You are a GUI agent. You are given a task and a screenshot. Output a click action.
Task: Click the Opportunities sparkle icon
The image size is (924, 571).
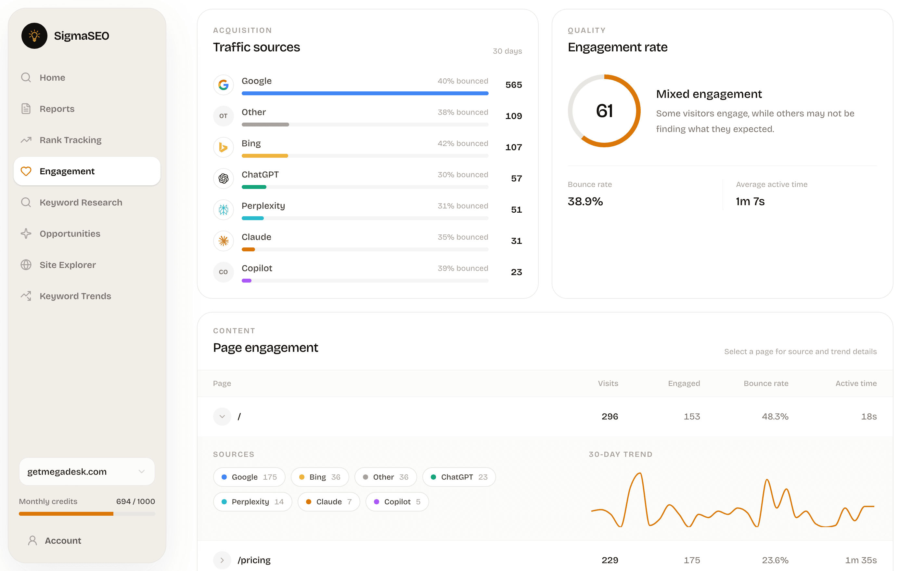[x=26, y=234]
